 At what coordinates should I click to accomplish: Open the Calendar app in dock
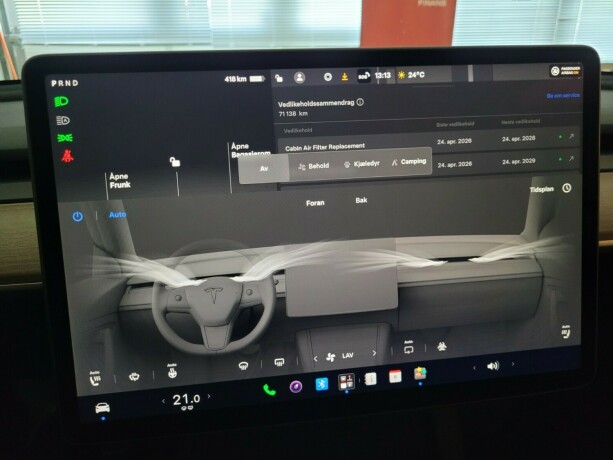coord(395,376)
